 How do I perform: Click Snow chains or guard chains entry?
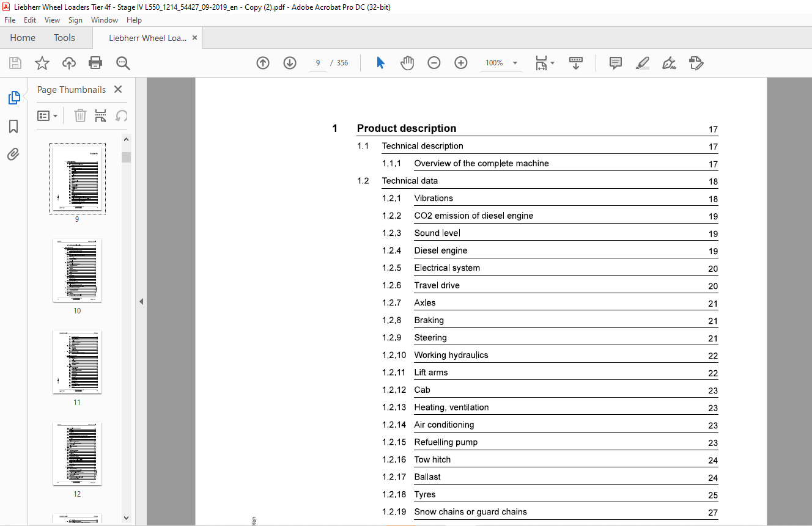coord(470,512)
